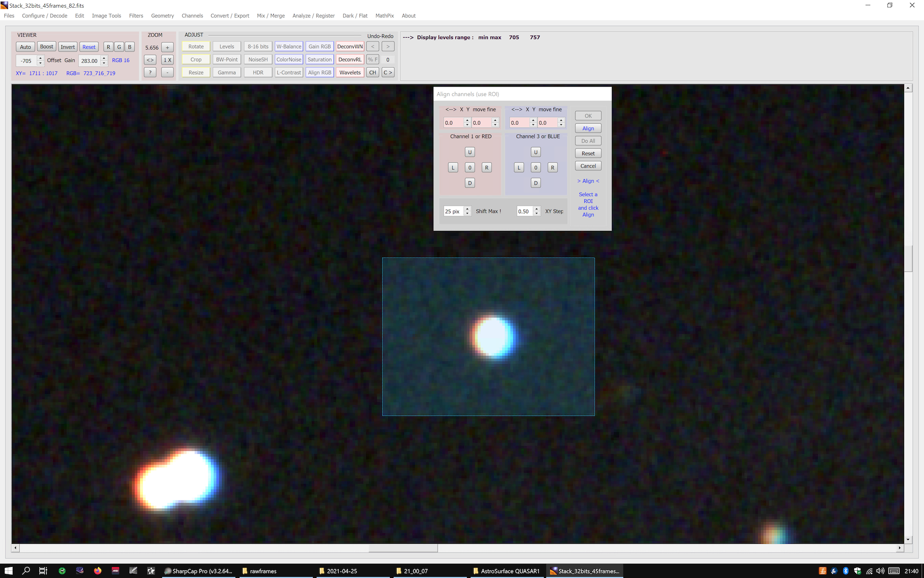This screenshot has width=924, height=578.
Task: Click the Boost viewer button
Action: click(x=47, y=47)
